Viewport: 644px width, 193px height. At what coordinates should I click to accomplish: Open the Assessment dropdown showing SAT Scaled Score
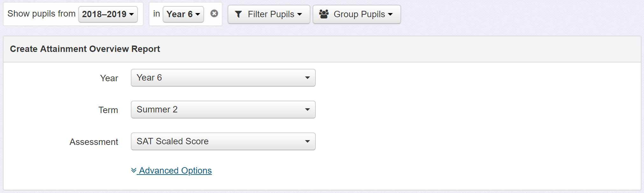[x=223, y=141]
